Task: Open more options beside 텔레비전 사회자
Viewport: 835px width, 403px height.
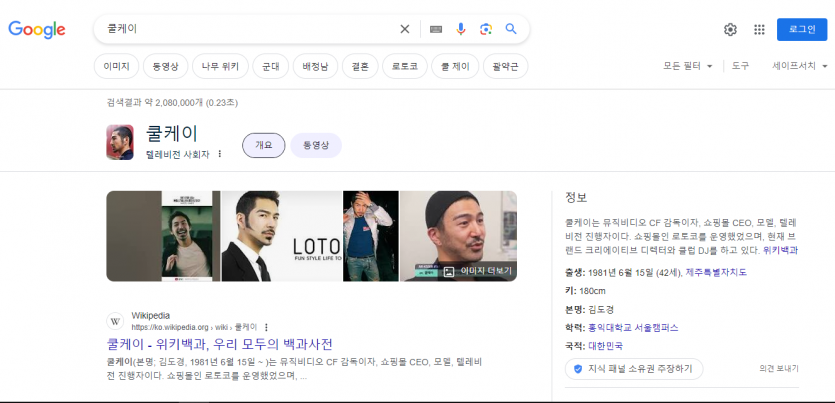Action: pos(220,154)
